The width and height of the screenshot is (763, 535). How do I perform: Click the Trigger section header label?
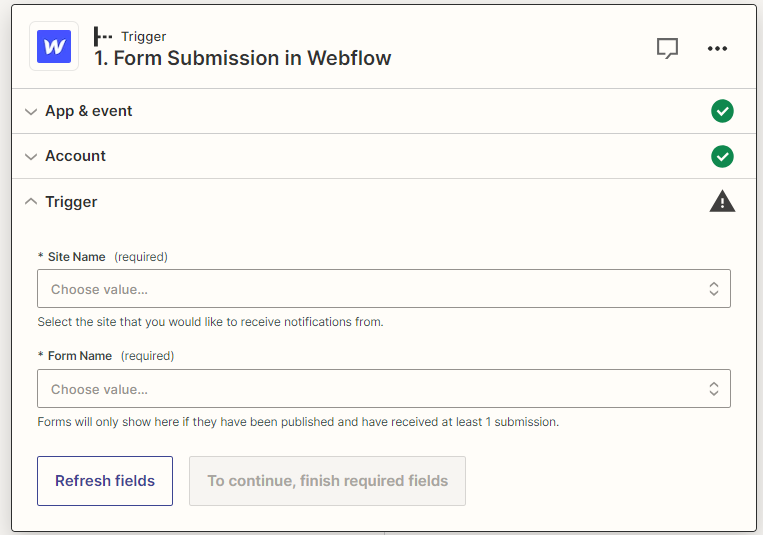pos(71,202)
